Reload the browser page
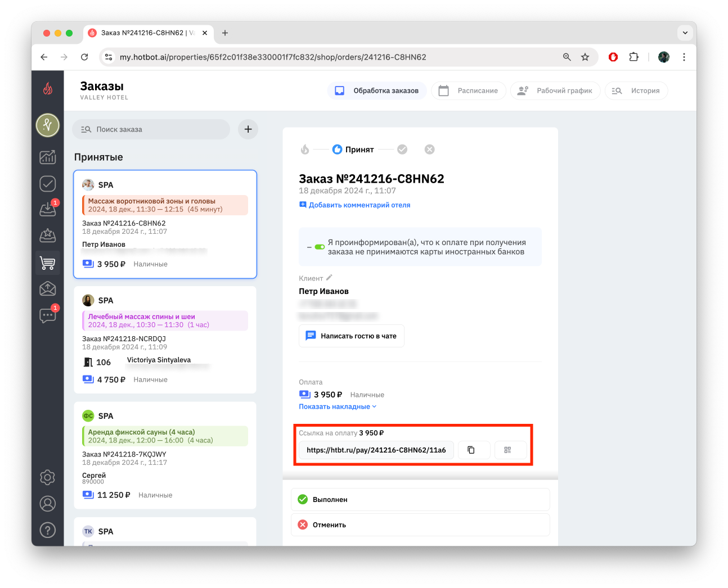728x588 pixels. coord(84,57)
